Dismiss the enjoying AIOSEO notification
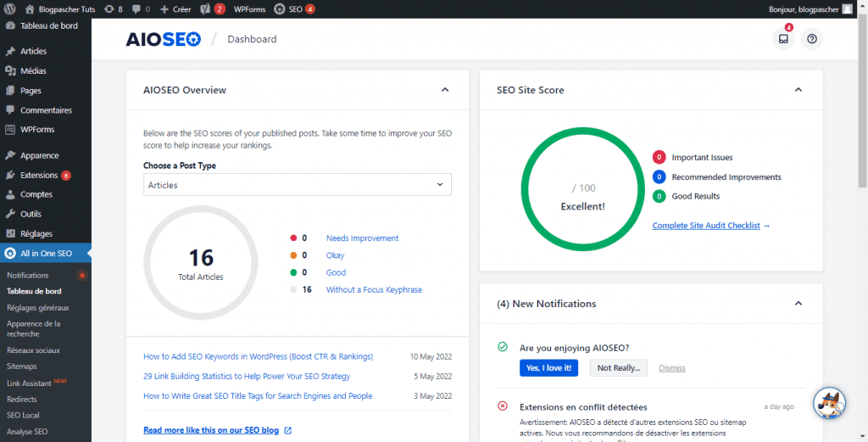This screenshot has width=868, height=442. 672,368
